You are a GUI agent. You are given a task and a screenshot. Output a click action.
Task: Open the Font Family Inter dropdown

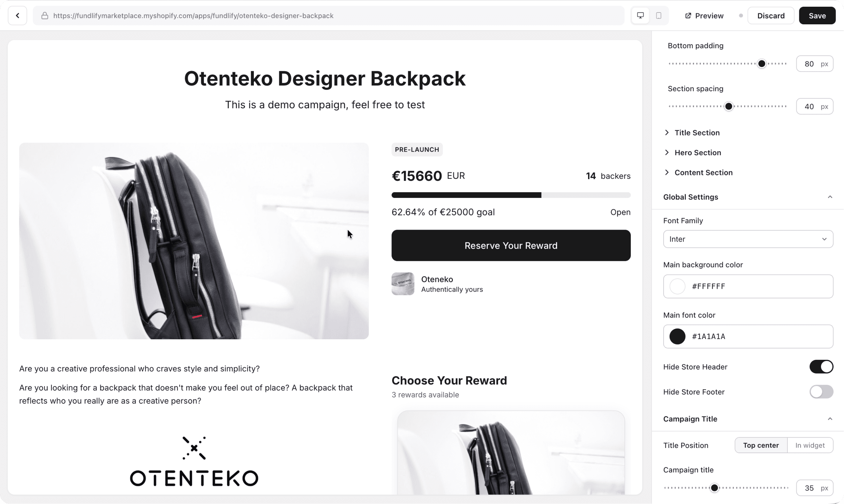pyautogui.click(x=748, y=239)
